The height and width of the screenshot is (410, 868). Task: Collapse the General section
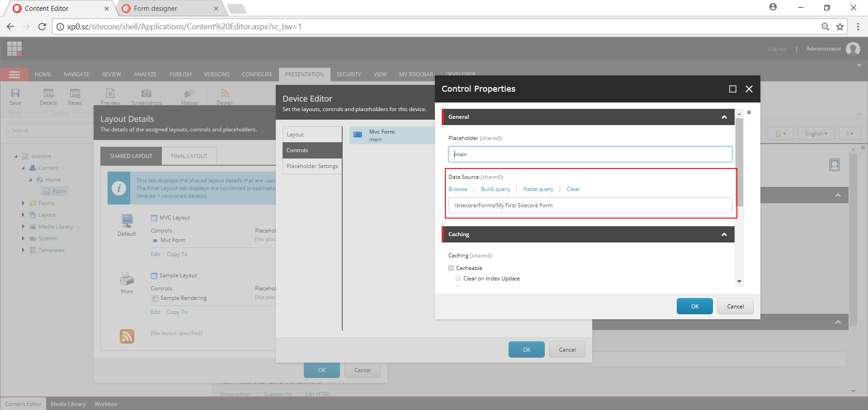point(724,117)
